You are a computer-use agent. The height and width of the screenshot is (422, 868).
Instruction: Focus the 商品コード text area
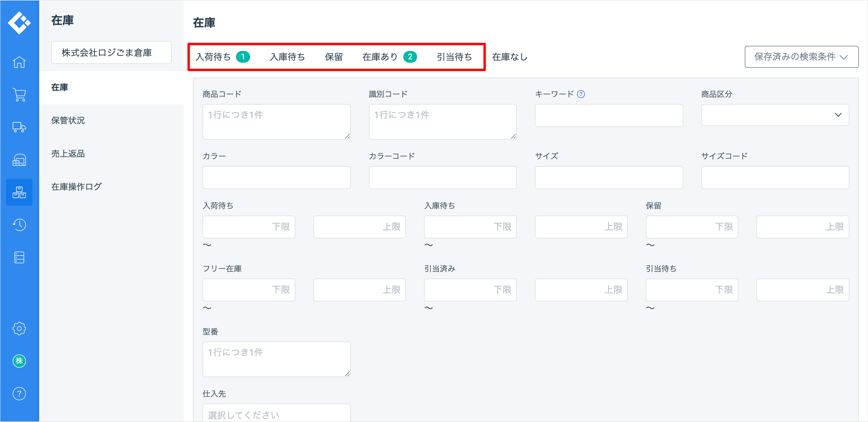pos(276,122)
